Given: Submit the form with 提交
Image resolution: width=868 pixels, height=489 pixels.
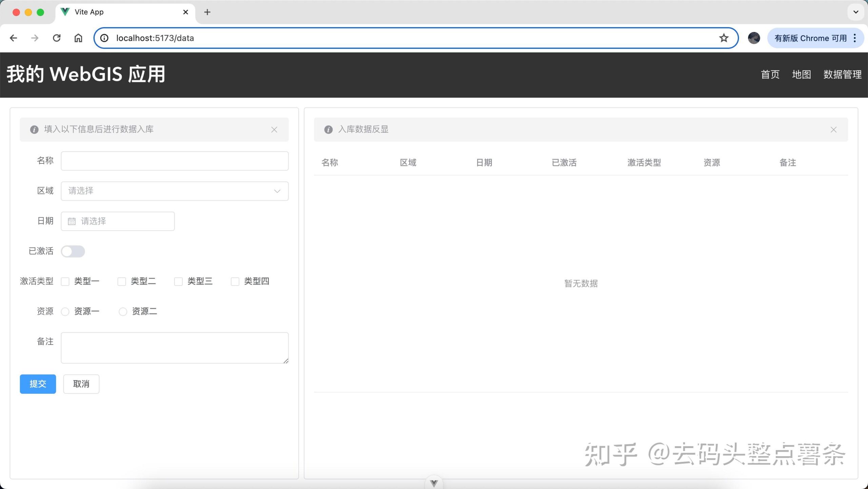Looking at the screenshot, I should 38,384.
